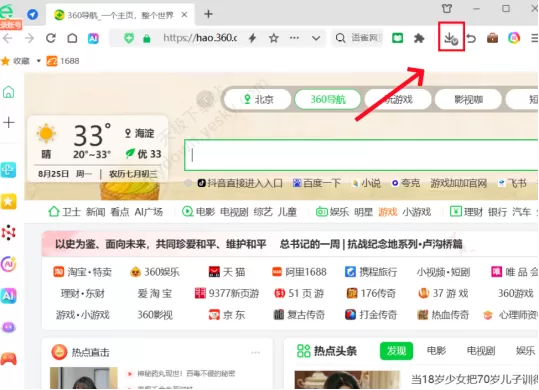The height and width of the screenshot is (390, 539).
Task: Select the green 发现 news tab
Action: coord(396,351)
